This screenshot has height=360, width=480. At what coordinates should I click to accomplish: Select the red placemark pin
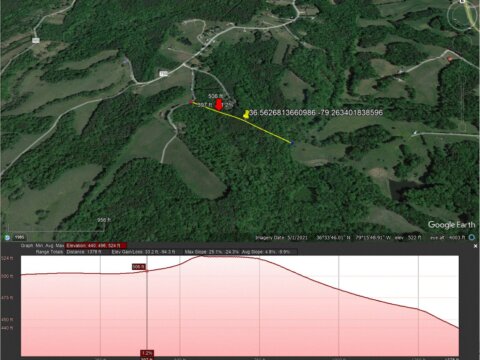click(x=219, y=104)
